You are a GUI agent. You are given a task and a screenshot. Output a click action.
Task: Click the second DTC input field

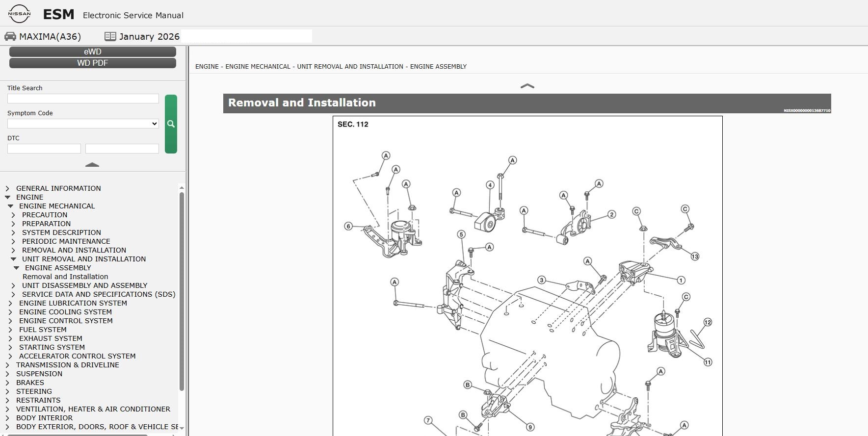[122, 149]
